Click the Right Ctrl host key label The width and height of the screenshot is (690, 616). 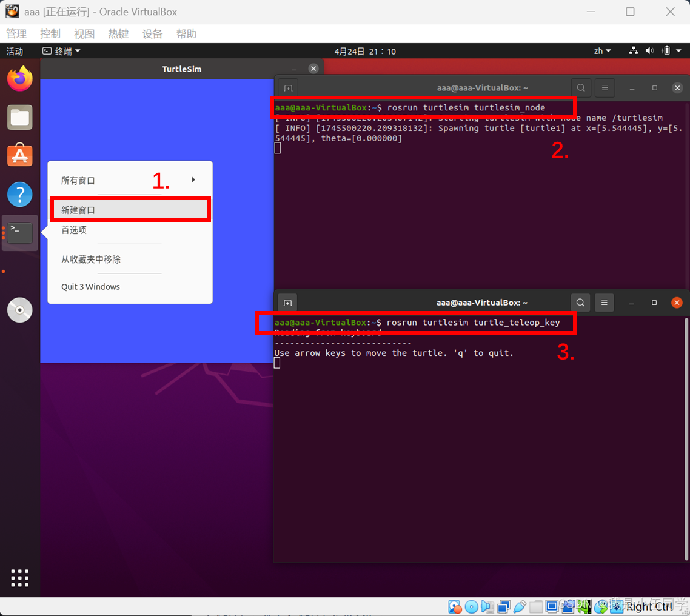(x=649, y=607)
